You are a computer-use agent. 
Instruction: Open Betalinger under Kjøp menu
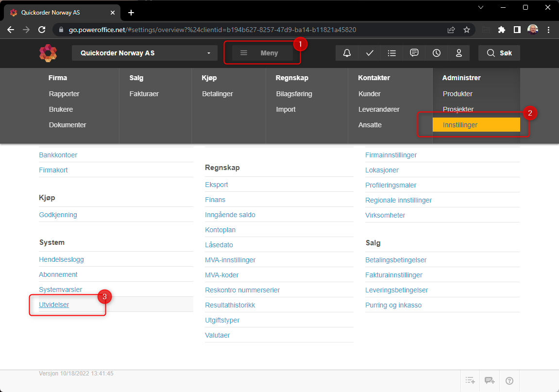[x=218, y=94]
